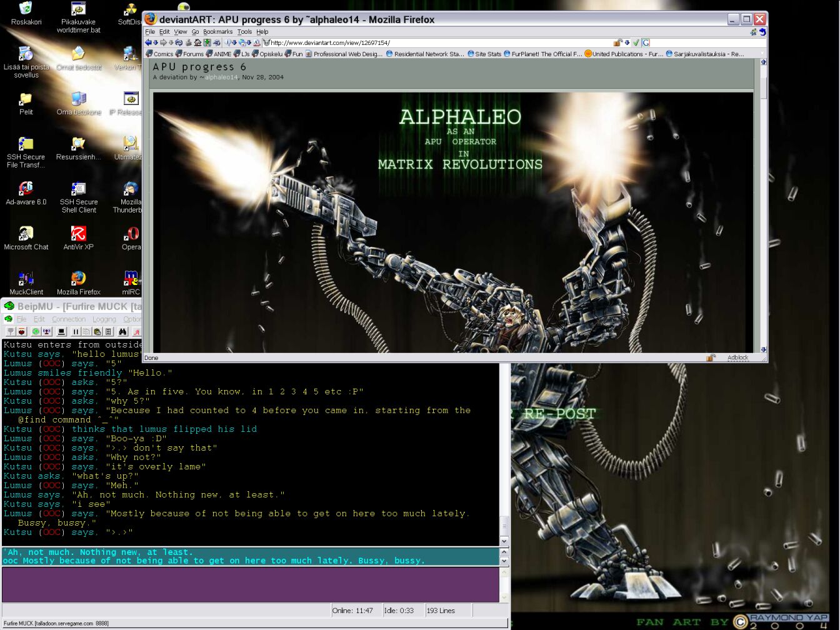Viewport: 840px width, 630px height.
Task: Open the Forums bookmark folder
Action: pos(189,54)
